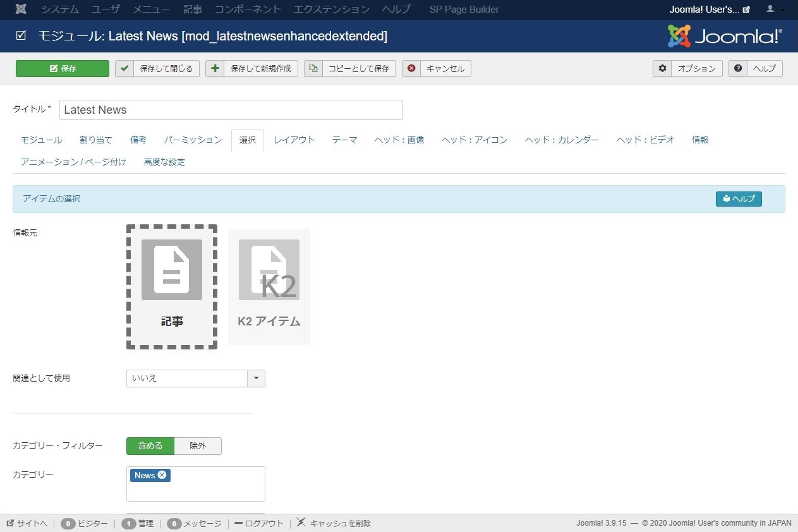Select the 記事 article source icon
Viewport: 798px width, 532px height.
point(172,286)
